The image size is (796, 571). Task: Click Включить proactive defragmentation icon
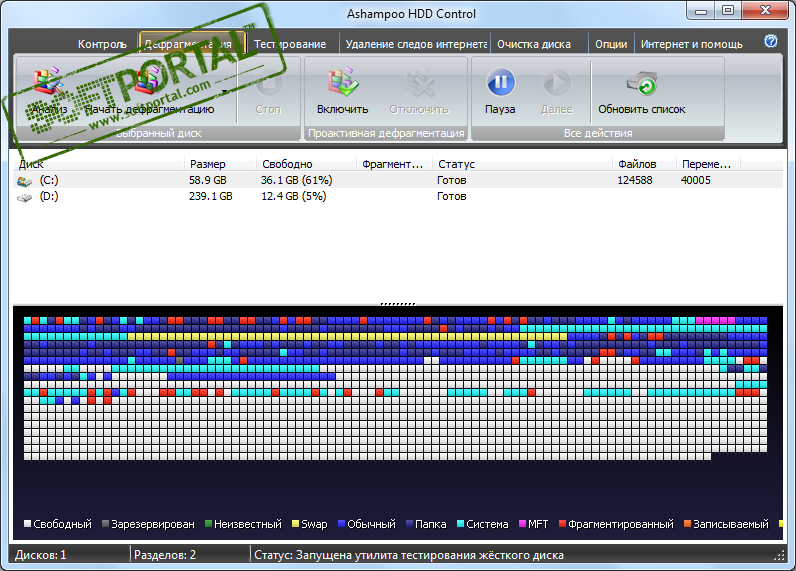343,82
